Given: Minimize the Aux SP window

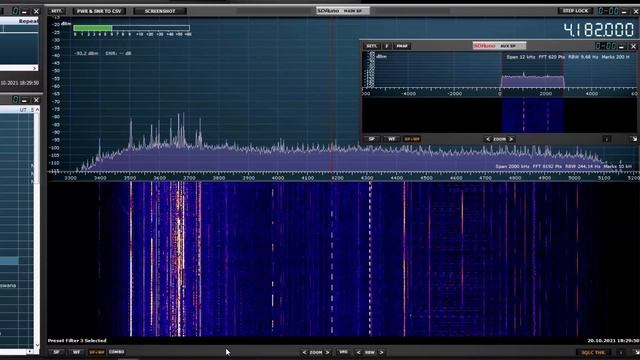Looking at the screenshot, I should 622,47.
